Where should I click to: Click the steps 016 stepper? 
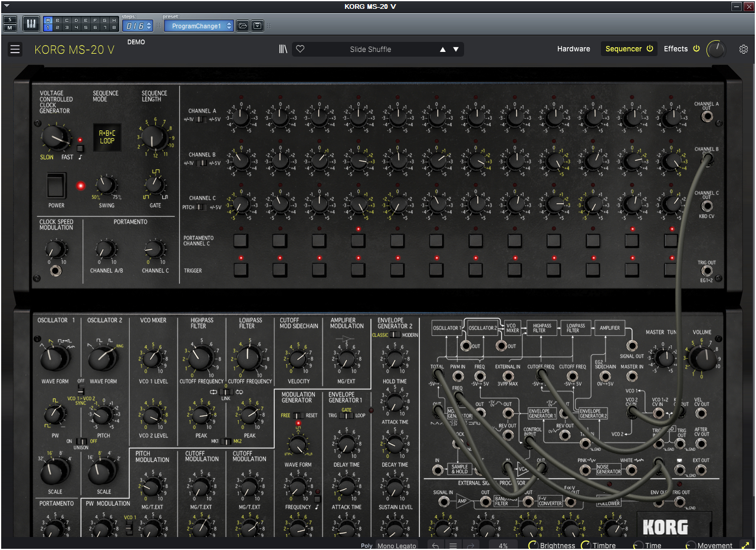point(137,26)
